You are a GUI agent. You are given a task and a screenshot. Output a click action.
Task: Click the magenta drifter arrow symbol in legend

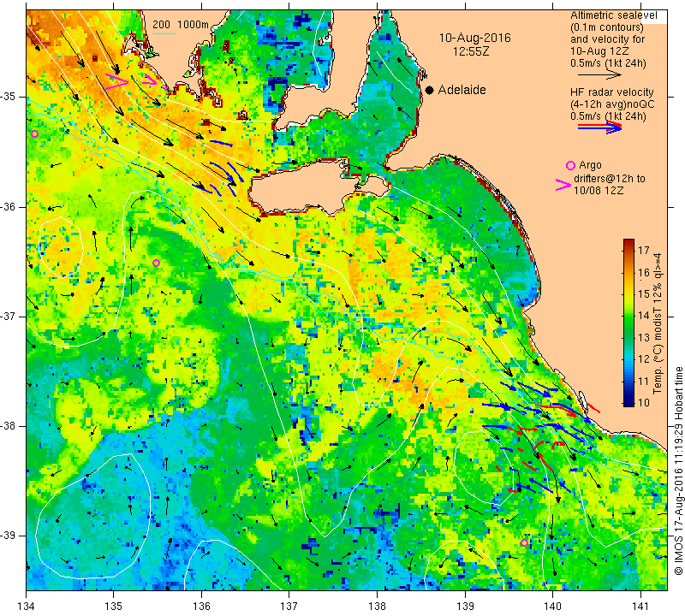[x=563, y=185]
